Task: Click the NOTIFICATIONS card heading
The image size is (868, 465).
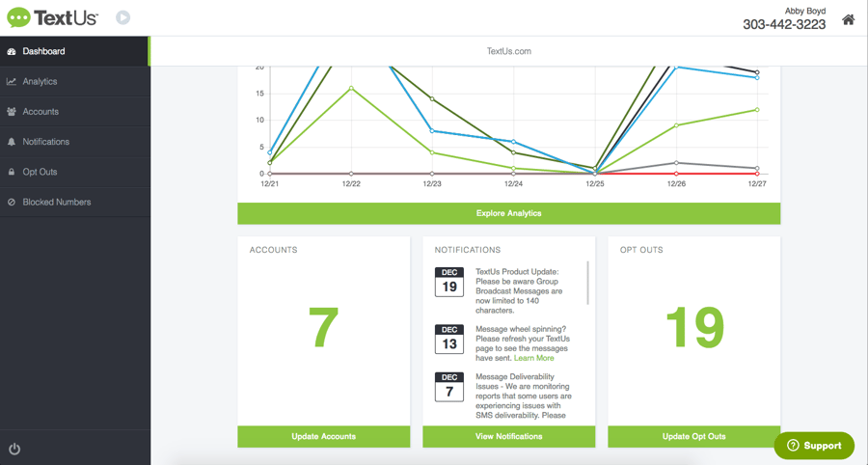Action: [x=467, y=250]
